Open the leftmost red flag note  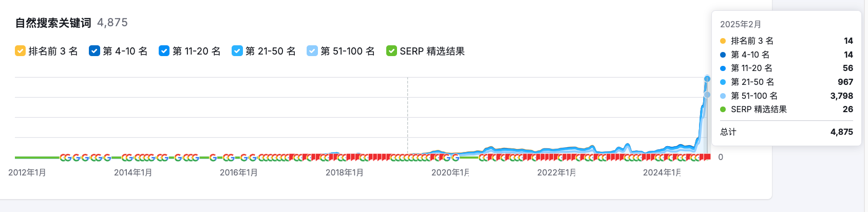coord(292,157)
